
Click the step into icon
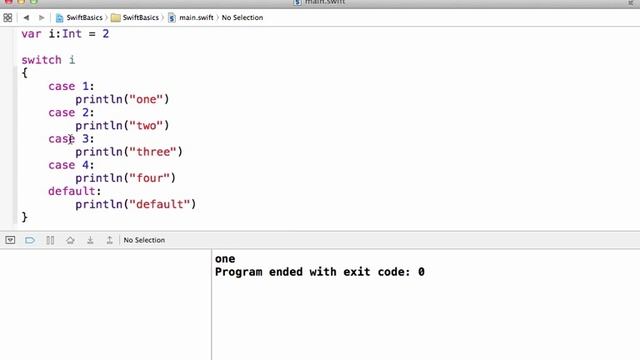[x=90, y=240]
